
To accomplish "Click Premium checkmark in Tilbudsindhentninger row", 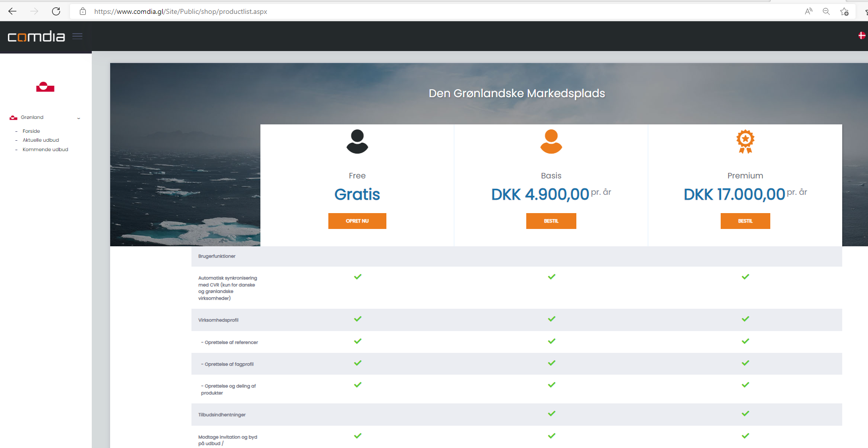I will pyautogui.click(x=745, y=413).
